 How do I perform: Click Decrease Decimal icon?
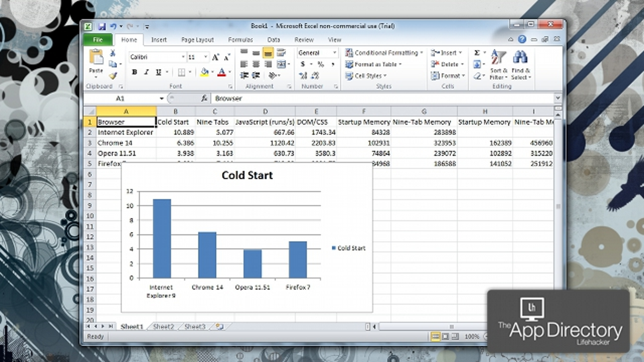coord(316,75)
